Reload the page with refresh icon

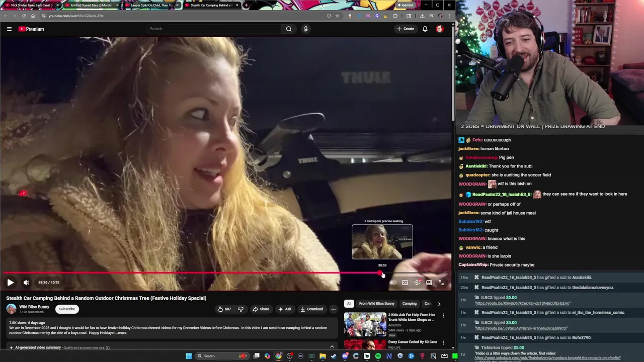(x=23, y=16)
